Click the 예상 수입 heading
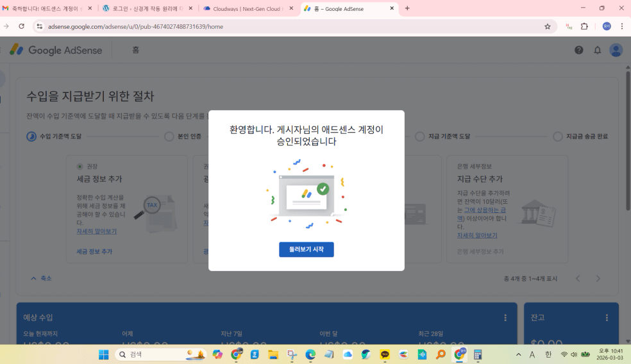This screenshot has height=364, width=631. click(38, 317)
